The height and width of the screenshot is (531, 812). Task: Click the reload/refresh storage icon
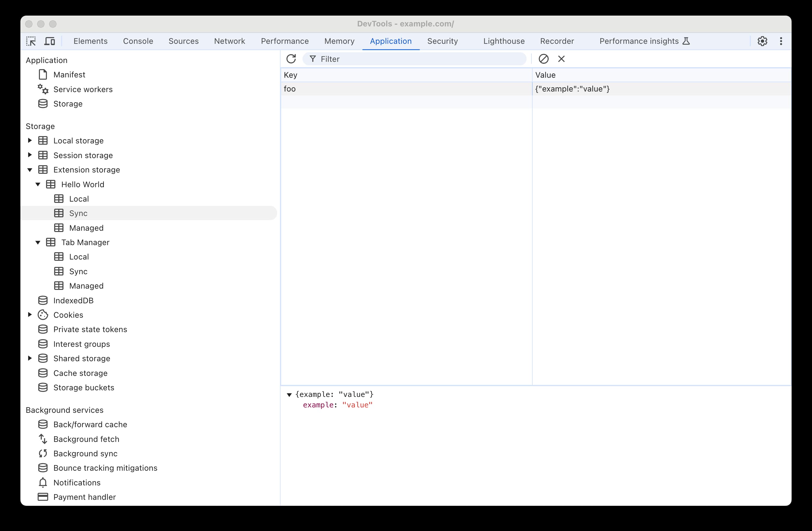click(291, 59)
